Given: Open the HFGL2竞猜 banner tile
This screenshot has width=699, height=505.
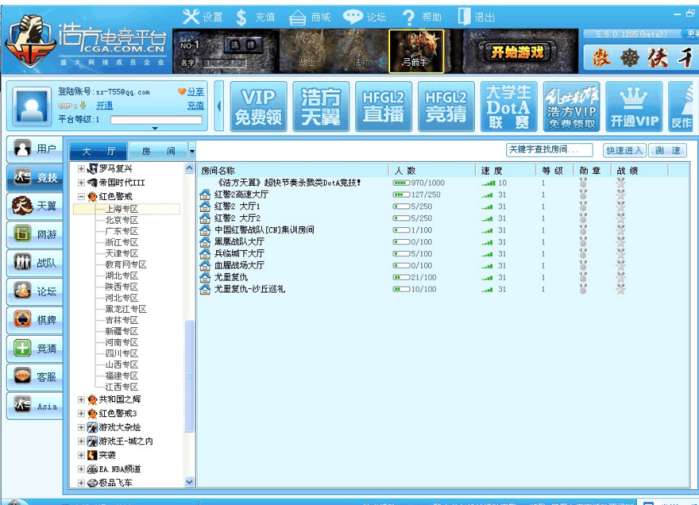Looking at the screenshot, I should click(446, 107).
